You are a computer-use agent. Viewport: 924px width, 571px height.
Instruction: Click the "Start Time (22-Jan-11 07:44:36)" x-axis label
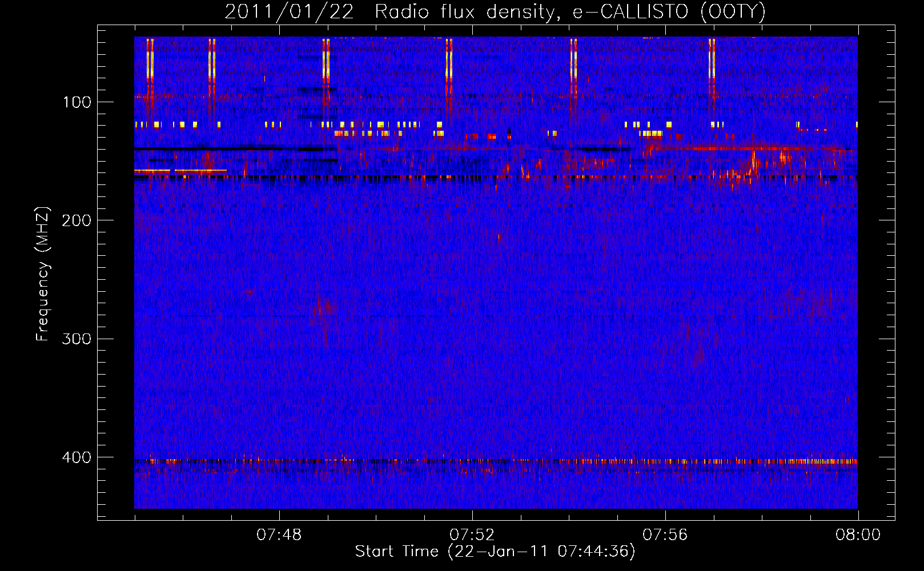(495, 552)
